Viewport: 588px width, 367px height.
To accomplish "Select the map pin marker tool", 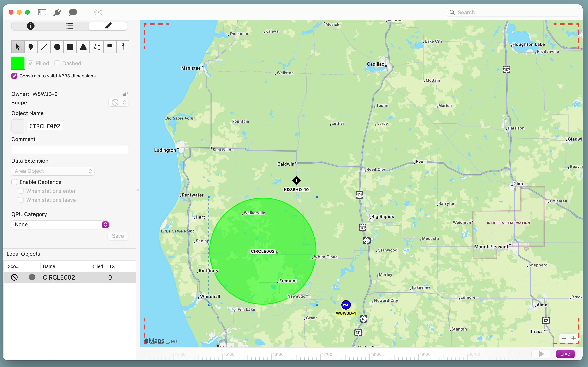I will pos(31,47).
